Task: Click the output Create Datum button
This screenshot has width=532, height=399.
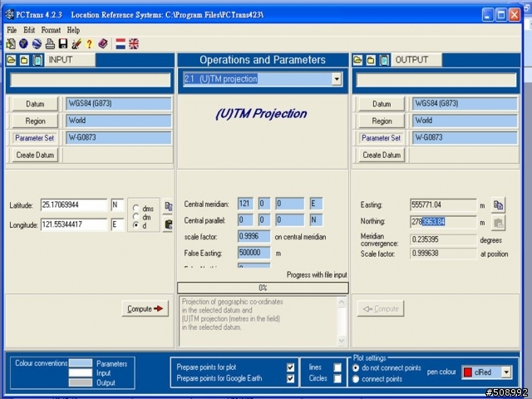Action: click(x=382, y=155)
